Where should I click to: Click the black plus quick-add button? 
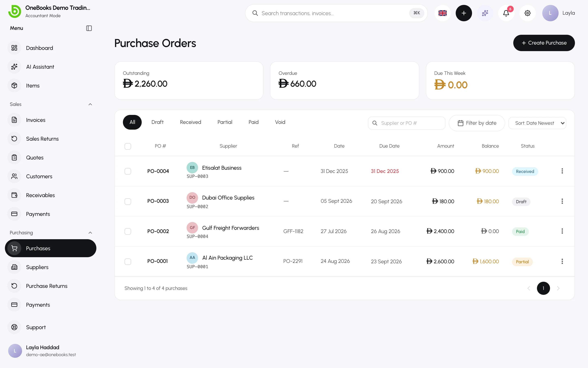[x=464, y=13]
